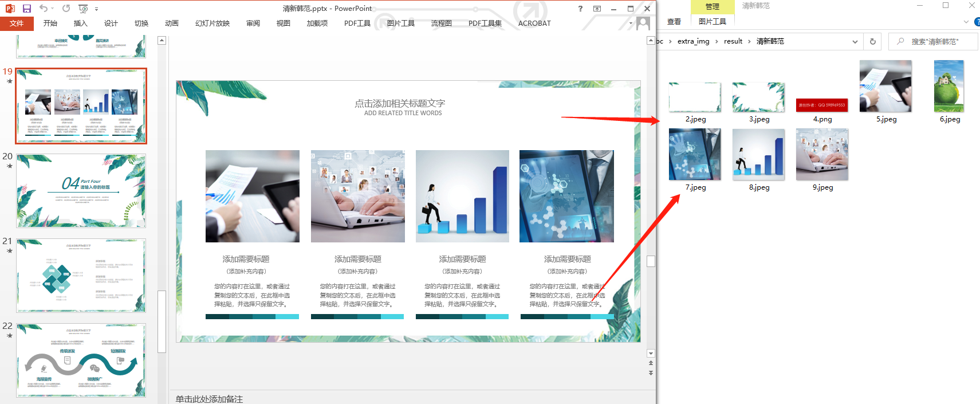Select the 动画 ribbon tab
Image resolution: width=980 pixels, height=404 pixels.
coord(172,23)
